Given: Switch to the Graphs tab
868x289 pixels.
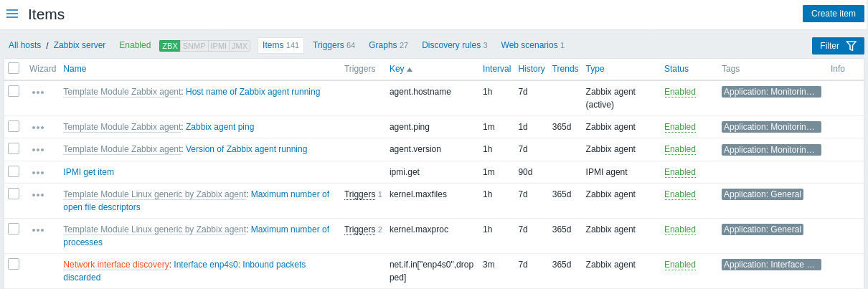Looking at the screenshot, I should (x=388, y=45).
